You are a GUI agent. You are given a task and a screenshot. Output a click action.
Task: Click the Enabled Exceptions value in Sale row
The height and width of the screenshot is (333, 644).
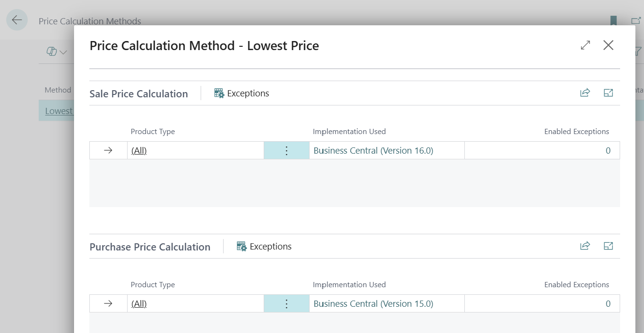608,151
